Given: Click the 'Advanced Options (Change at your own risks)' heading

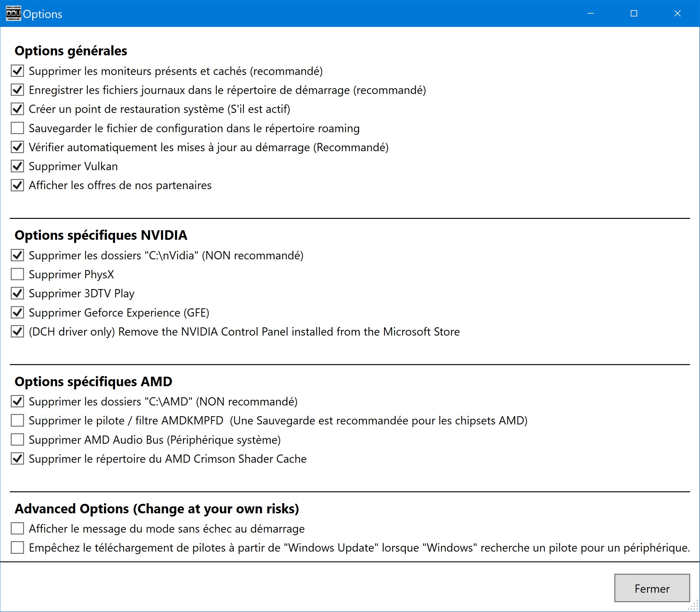Looking at the screenshot, I should [x=157, y=509].
